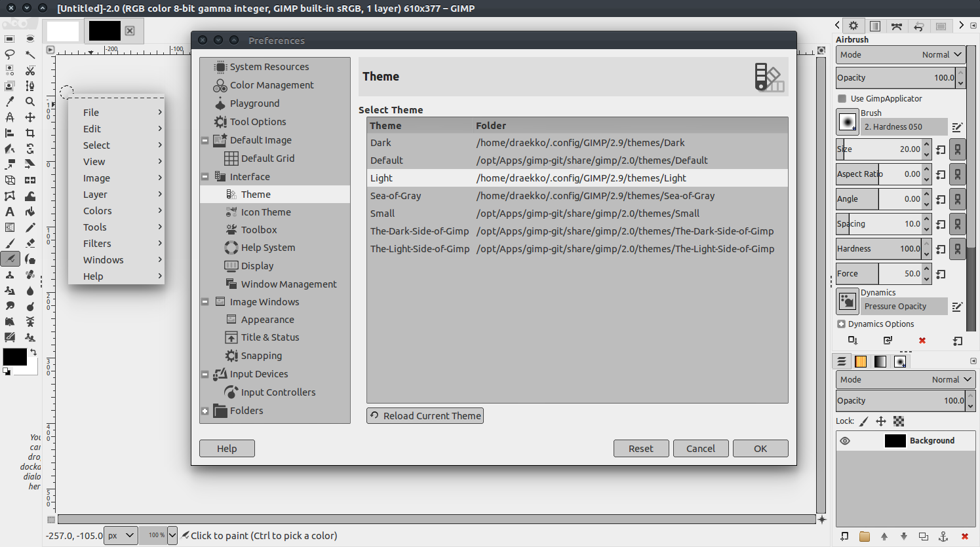Select the Scissors Select tool
The height and width of the screenshot is (547, 980).
(30, 70)
